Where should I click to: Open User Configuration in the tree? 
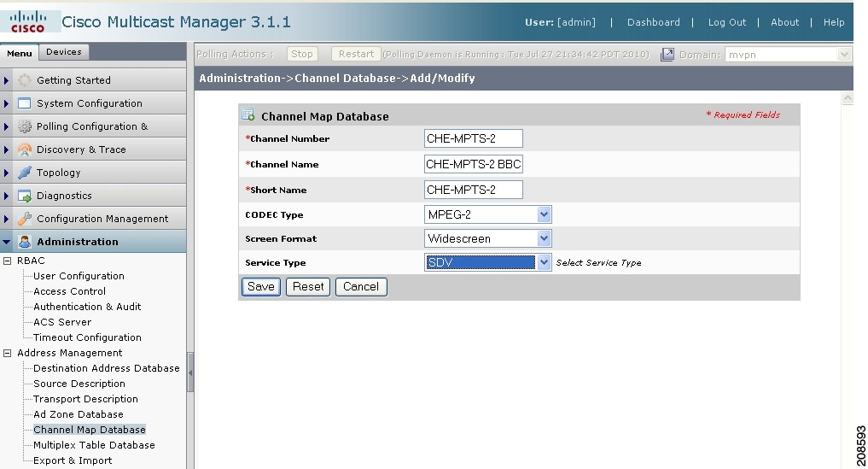click(x=79, y=276)
